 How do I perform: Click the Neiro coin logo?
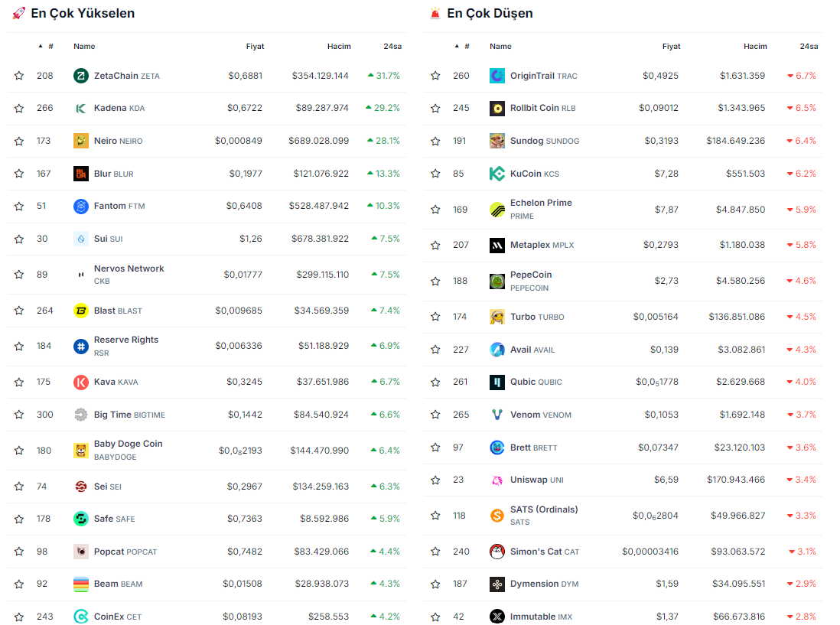[80, 141]
